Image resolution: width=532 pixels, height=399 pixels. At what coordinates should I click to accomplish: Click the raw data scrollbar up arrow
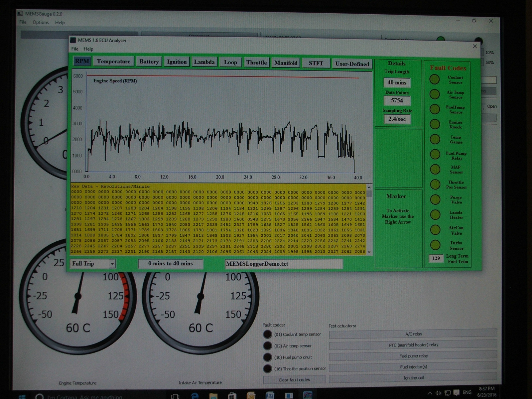pyautogui.click(x=369, y=188)
